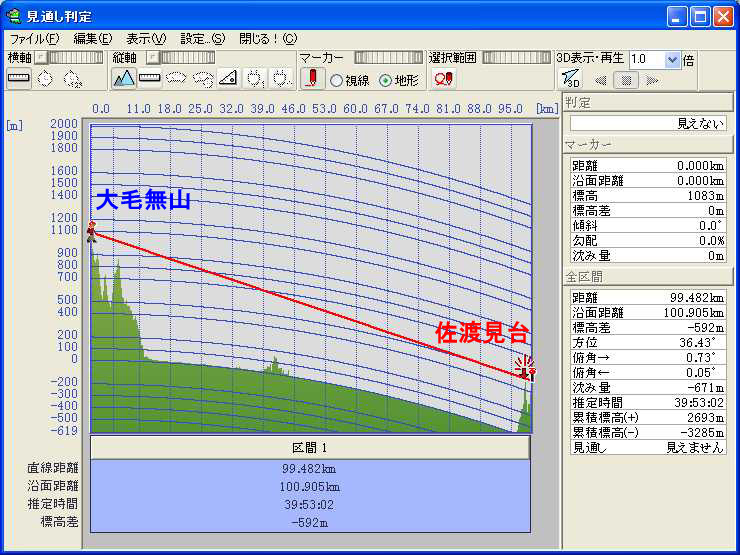Screen dimensions: 740x555
Task: Open the 編集(E) menu
Action: [93, 39]
